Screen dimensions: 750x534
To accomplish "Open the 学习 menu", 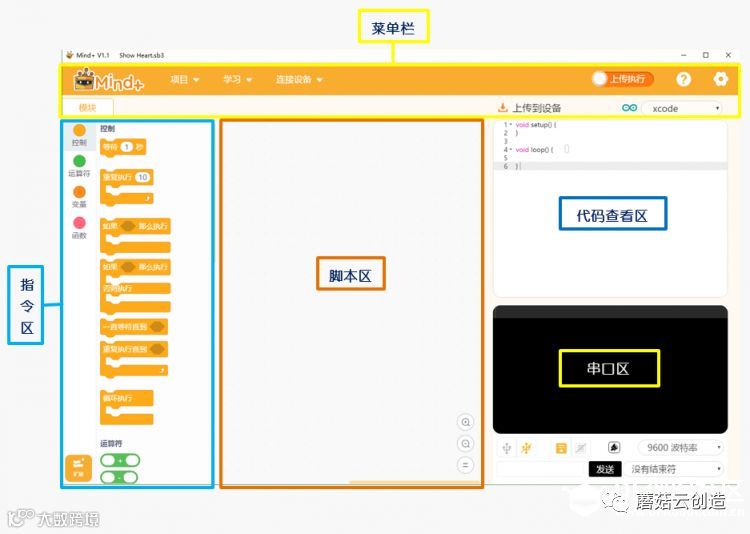I will [x=238, y=79].
